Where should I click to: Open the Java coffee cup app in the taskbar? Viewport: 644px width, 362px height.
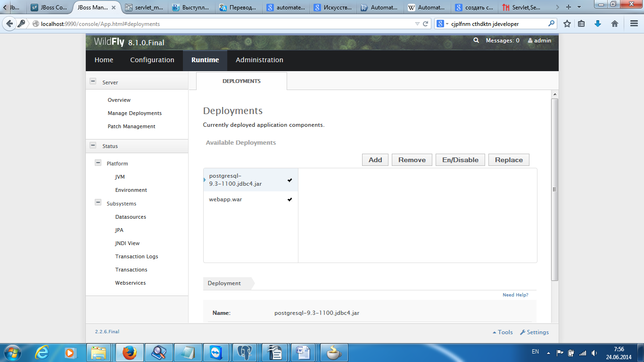pyautogui.click(x=334, y=353)
